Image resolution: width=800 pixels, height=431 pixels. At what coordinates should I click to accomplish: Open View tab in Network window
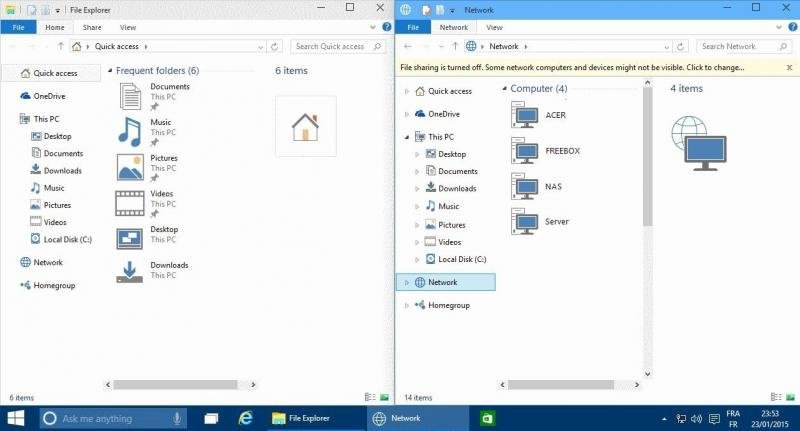(494, 27)
